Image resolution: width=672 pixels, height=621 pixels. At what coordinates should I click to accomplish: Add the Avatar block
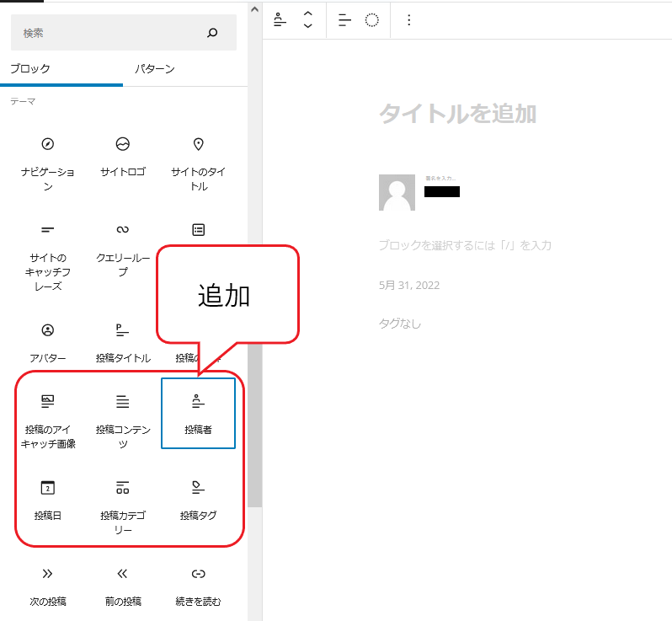tap(48, 341)
